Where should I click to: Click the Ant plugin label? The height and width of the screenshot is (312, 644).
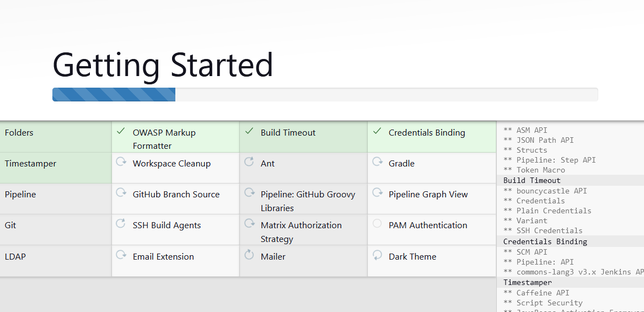[267, 163]
